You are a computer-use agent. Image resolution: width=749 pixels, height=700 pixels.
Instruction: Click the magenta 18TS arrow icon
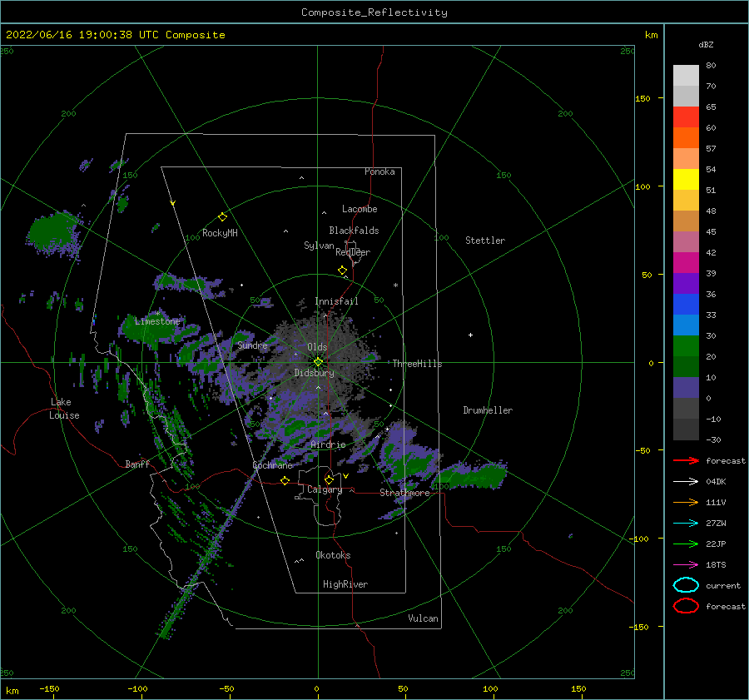click(x=686, y=565)
